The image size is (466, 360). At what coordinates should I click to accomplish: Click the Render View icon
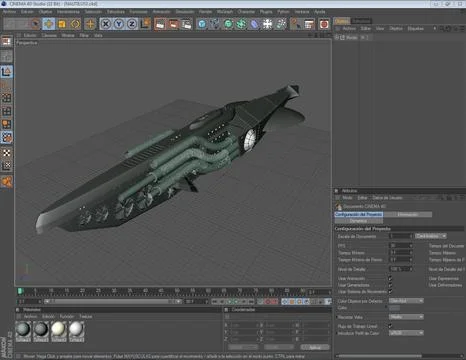coord(160,24)
